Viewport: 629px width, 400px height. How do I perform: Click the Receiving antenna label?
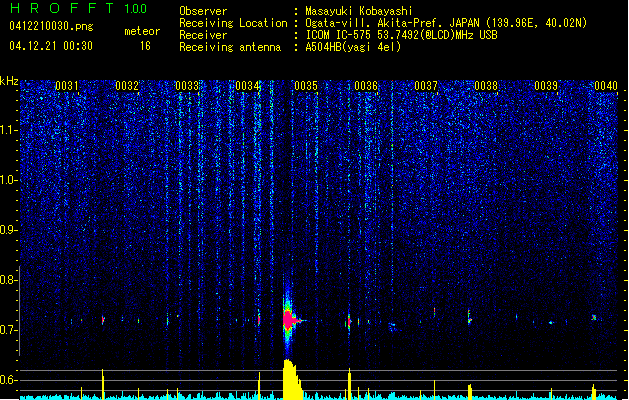[230, 47]
